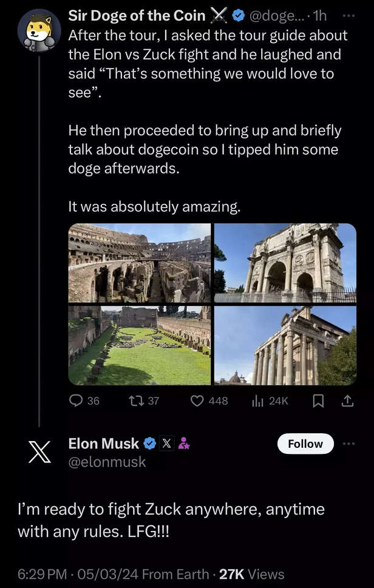374x588 pixels.
Task: Reply to Sir Doge's tweet
Action: pyautogui.click(x=74, y=400)
